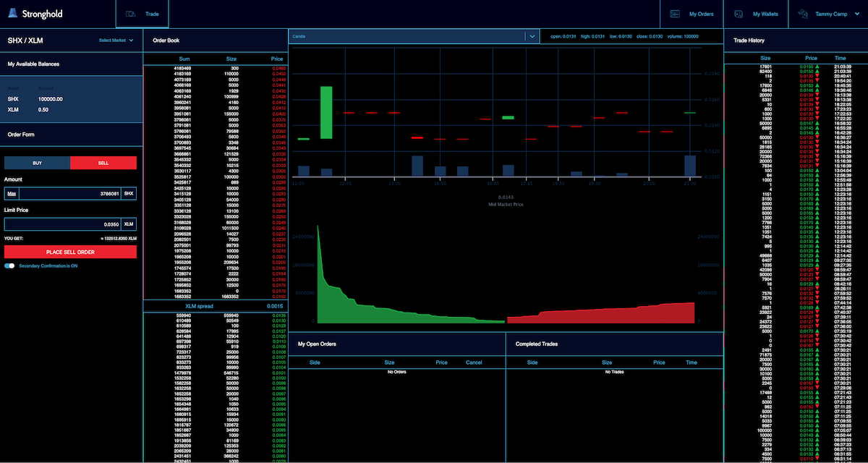Click the My Open Orders heading
This screenshot has width=868, height=463.
(317, 344)
